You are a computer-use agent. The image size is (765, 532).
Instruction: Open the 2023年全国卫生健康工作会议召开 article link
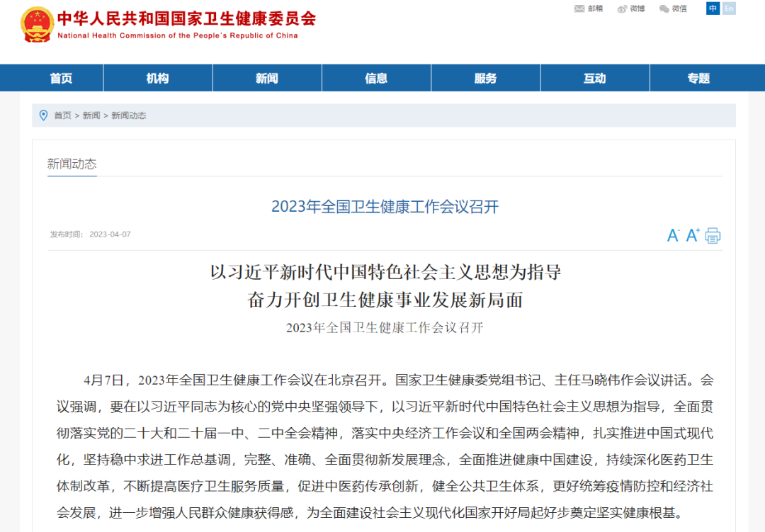382,207
